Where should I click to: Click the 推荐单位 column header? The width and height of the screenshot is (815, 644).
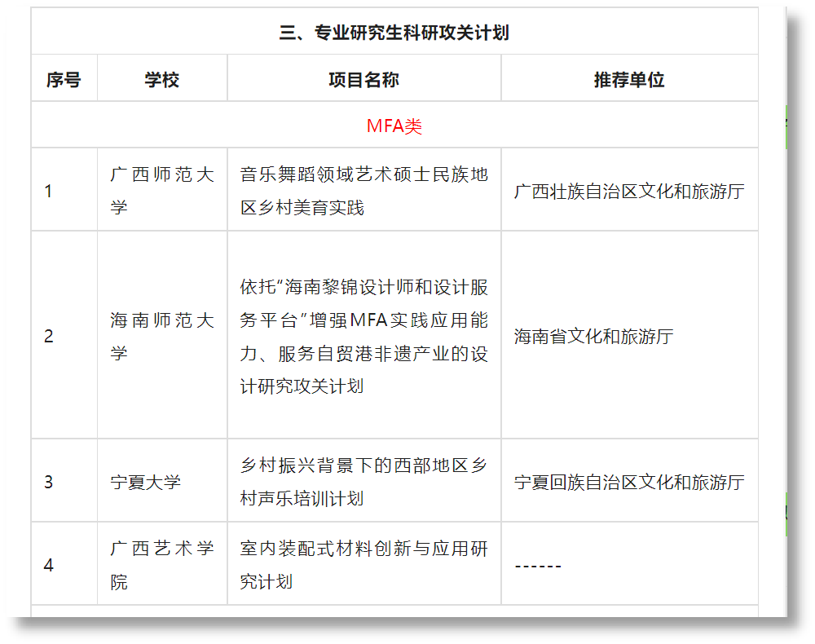click(x=629, y=77)
